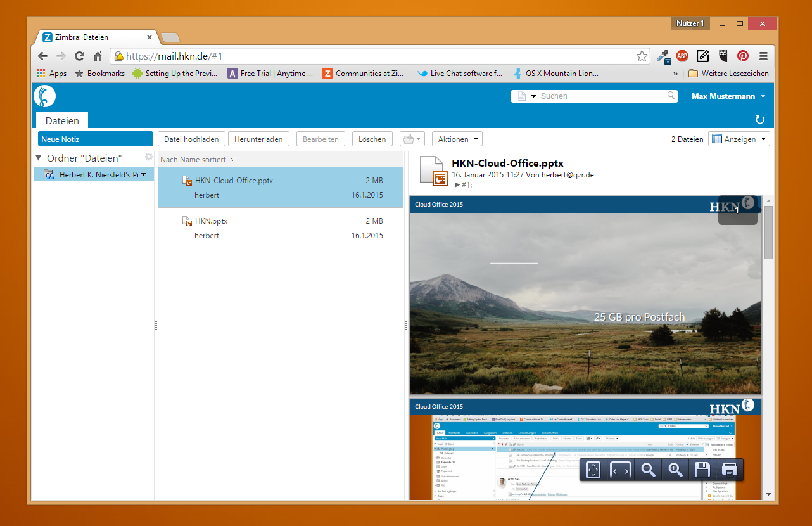Click the large file icon in the preview header
The height and width of the screenshot is (526, 812).
[x=434, y=171]
